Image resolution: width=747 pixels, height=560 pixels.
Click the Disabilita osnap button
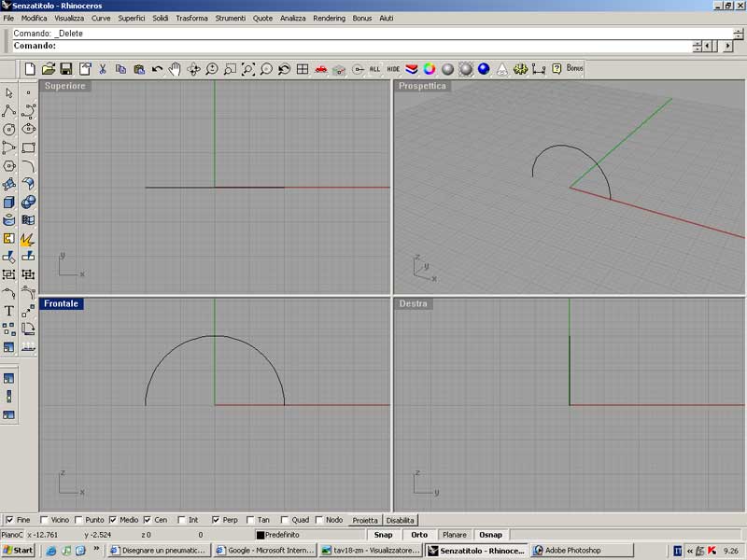(x=401, y=520)
